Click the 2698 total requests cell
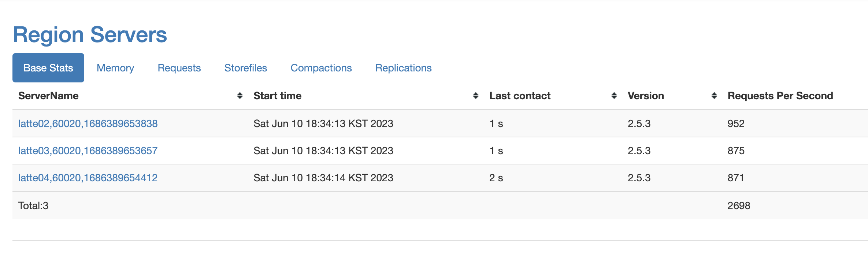 739,205
